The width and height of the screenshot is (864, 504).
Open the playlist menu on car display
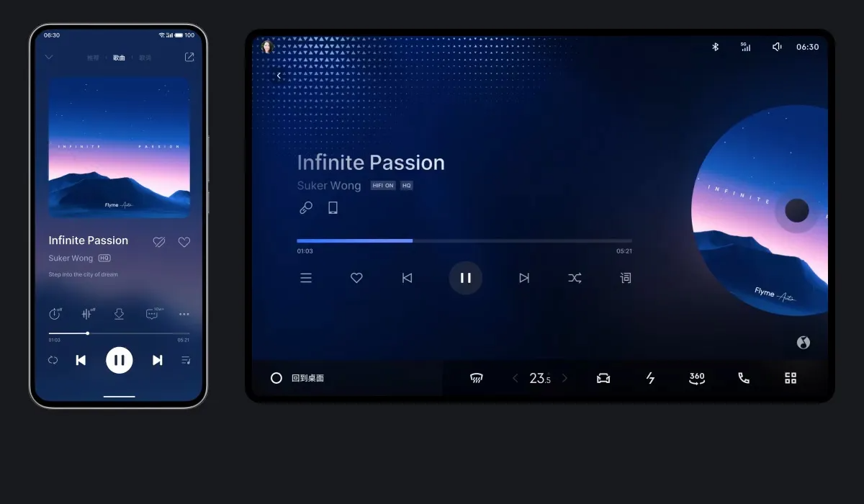[306, 278]
